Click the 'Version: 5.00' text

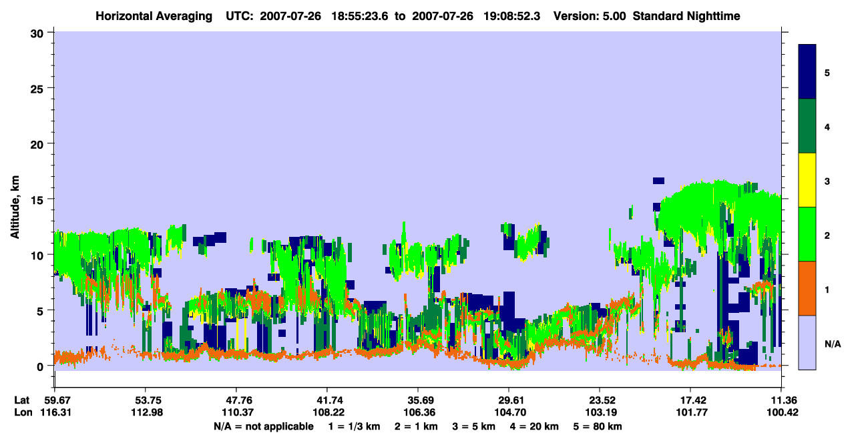590,15
